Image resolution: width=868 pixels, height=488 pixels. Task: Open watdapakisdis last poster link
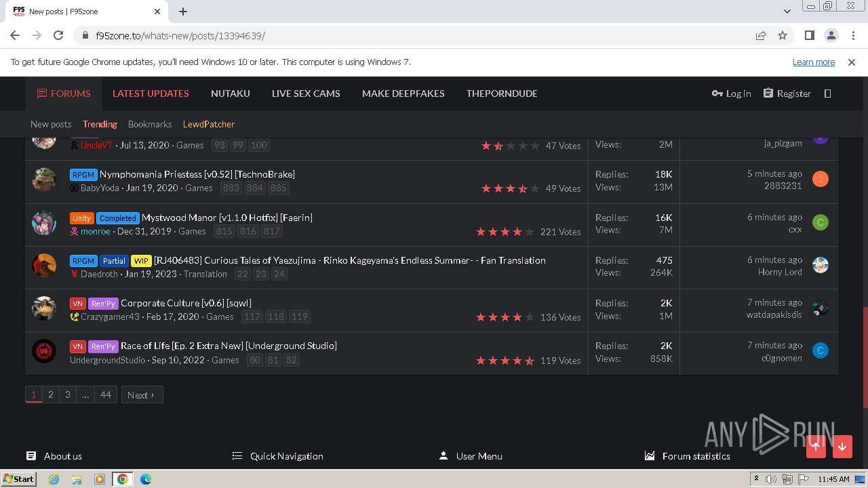point(774,314)
